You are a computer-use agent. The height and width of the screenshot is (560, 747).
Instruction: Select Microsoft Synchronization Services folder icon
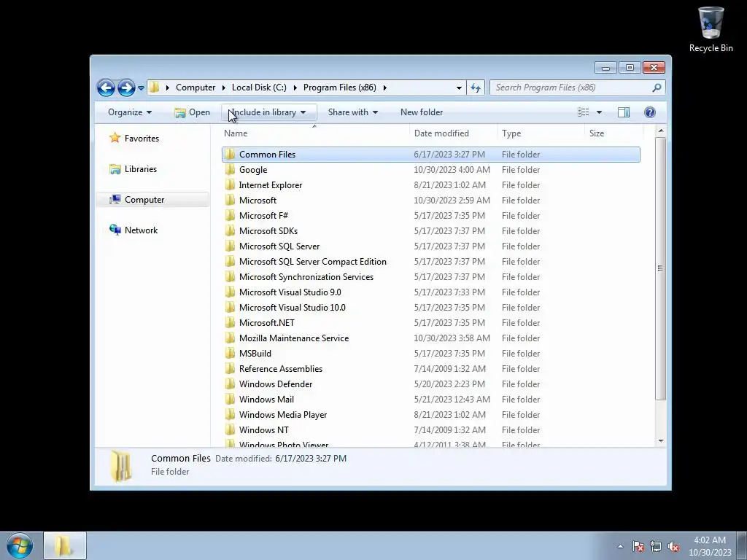[x=230, y=276]
